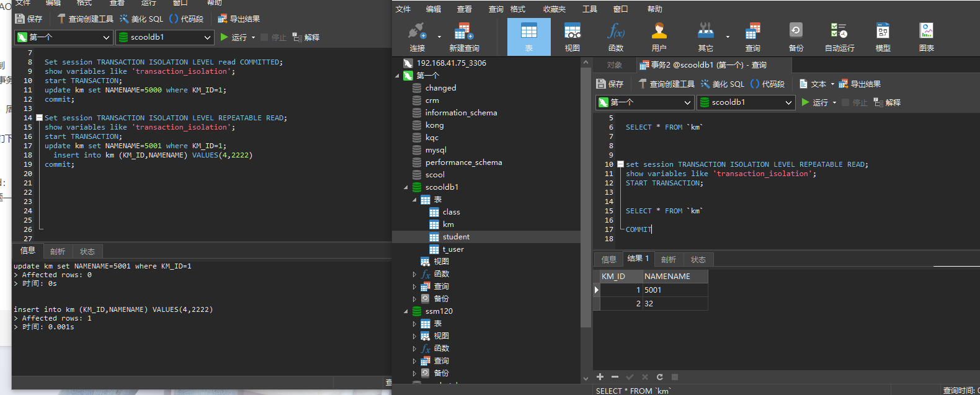Switch to 信息 tab in right results panel
Image resolution: width=980 pixels, height=395 pixels.
(x=609, y=259)
